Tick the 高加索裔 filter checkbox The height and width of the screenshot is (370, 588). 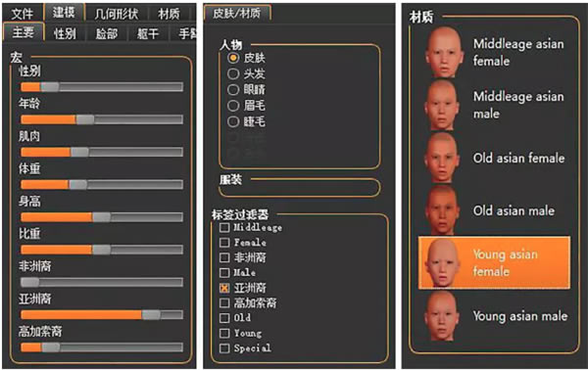(224, 302)
